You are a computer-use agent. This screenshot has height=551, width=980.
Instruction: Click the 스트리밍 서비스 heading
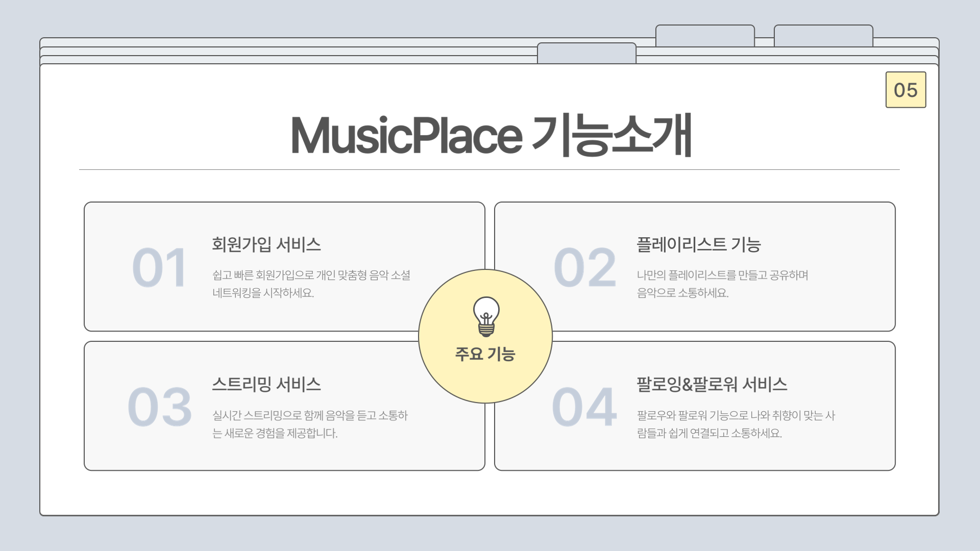(266, 384)
